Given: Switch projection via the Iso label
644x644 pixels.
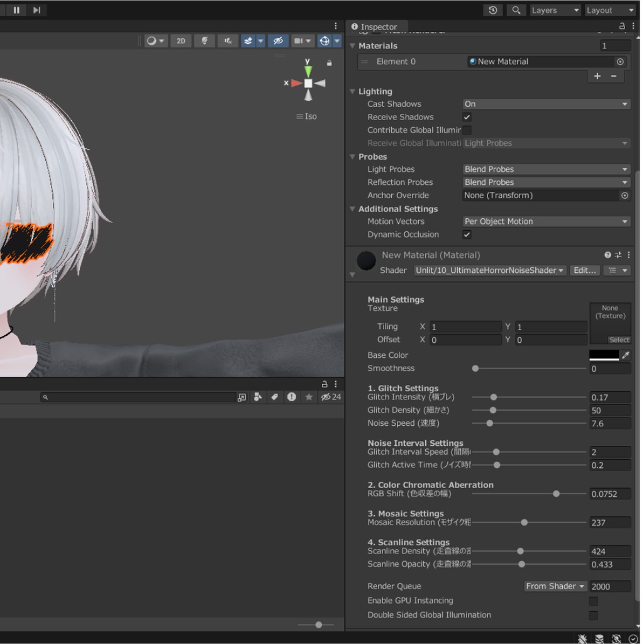Looking at the screenshot, I should click(x=306, y=116).
